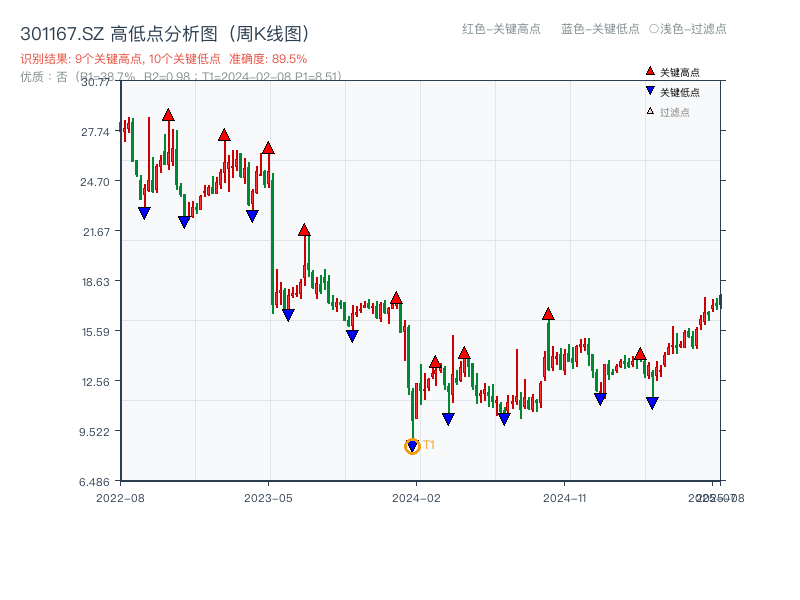Click the 6.486 y-axis label

click(94, 482)
